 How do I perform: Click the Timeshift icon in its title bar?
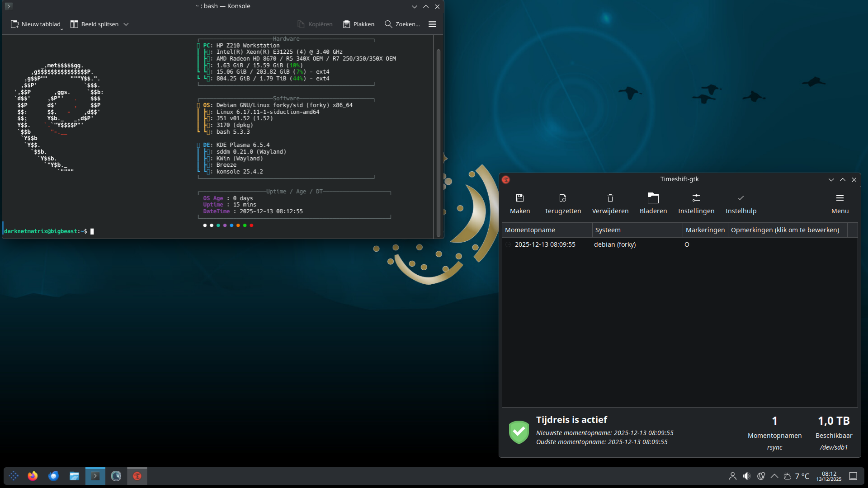click(506, 180)
